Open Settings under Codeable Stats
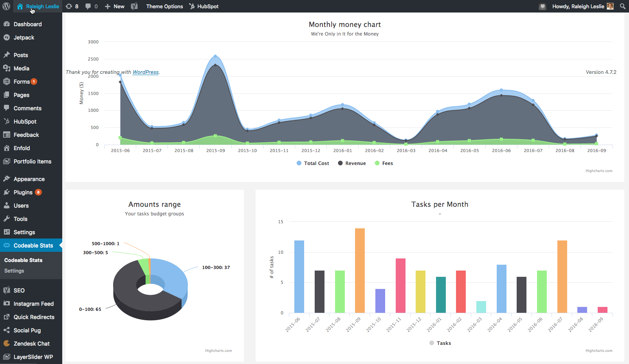The height and width of the screenshot is (364, 629). click(14, 271)
